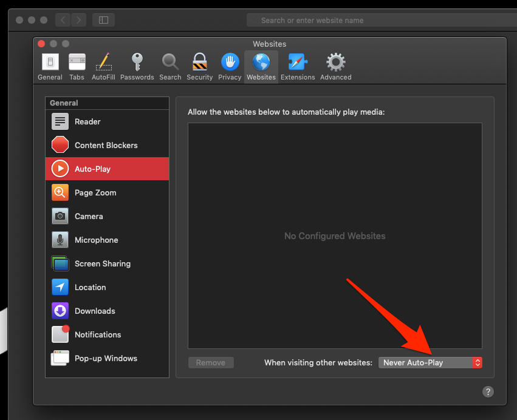
Task: Select the Websites preferences tab
Action: coord(261,67)
